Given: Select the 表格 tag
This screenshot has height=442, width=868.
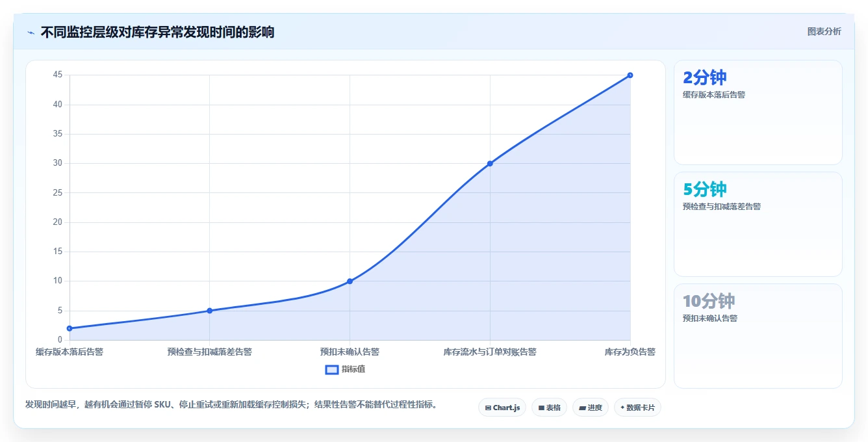Looking at the screenshot, I should click(x=549, y=408).
